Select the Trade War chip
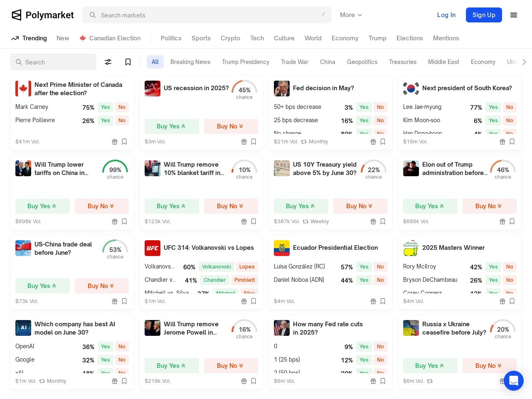The width and height of the screenshot is (532, 399). coord(295,62)
